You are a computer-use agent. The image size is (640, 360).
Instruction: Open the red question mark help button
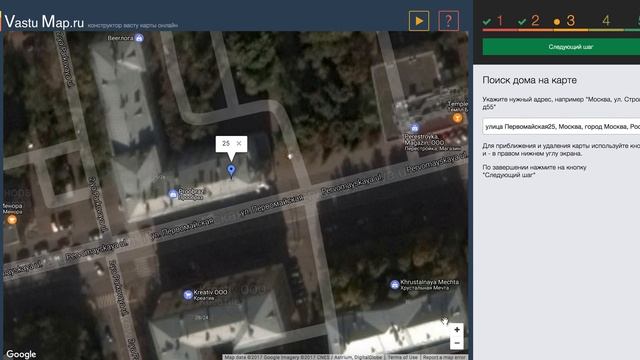(x=449, y=20)
